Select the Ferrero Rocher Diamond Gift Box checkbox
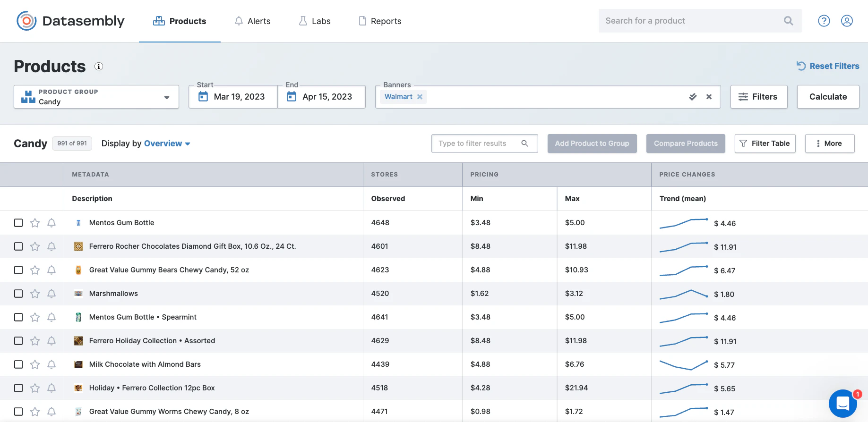Image resolution: width=868 pixels, height=422 pixels. click(x=18, y=246)
